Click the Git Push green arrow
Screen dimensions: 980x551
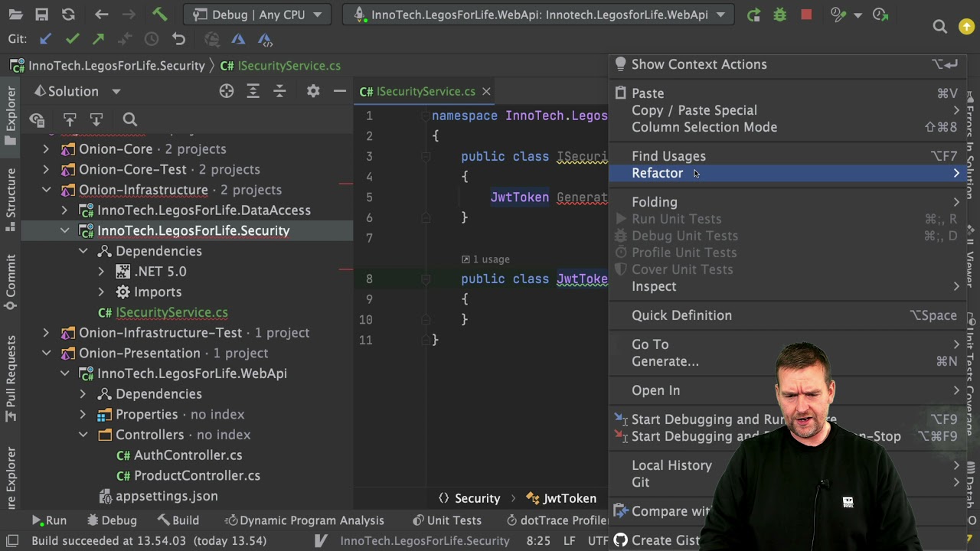(98, 39)
